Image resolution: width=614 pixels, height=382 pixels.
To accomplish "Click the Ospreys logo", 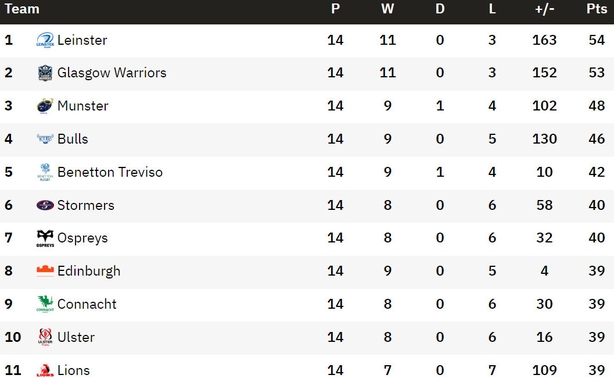I will [x=45, y=238].
